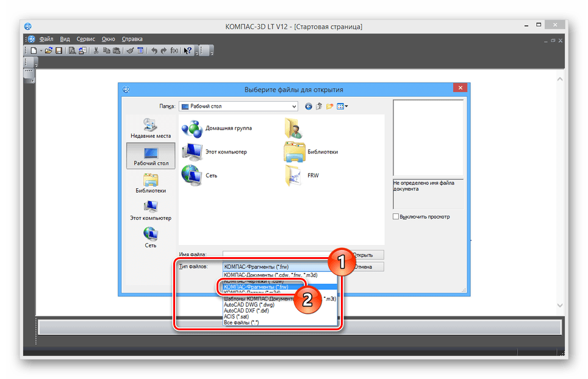Screen dimensions: 588x379
Task: Select Библиотеки in places sidebar
Action: pyautogui.click(x=151, y=183)
